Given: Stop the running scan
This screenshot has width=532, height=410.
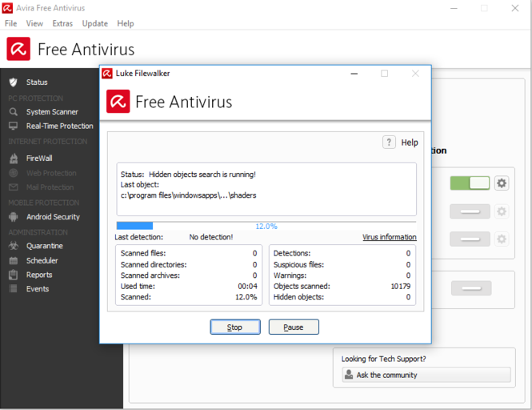Looking at the screenshot, I should click(235, 327).
